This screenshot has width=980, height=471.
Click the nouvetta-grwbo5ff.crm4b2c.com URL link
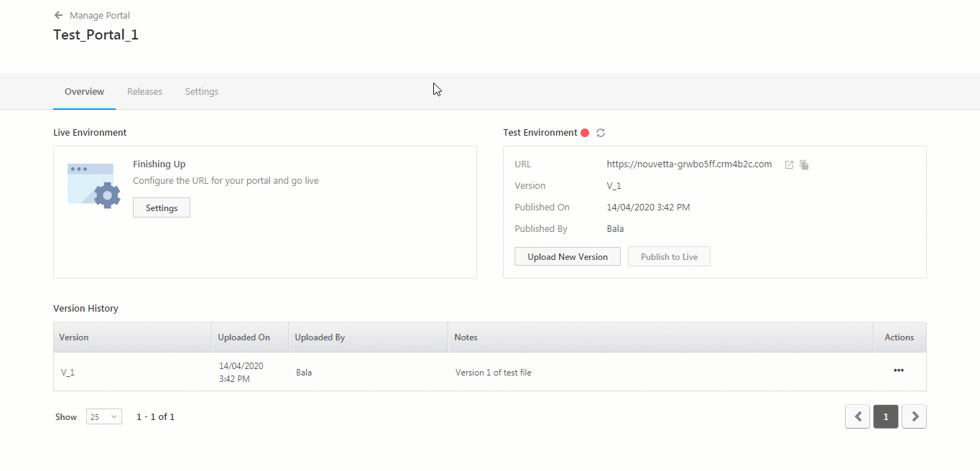click(x=689, y=164)
